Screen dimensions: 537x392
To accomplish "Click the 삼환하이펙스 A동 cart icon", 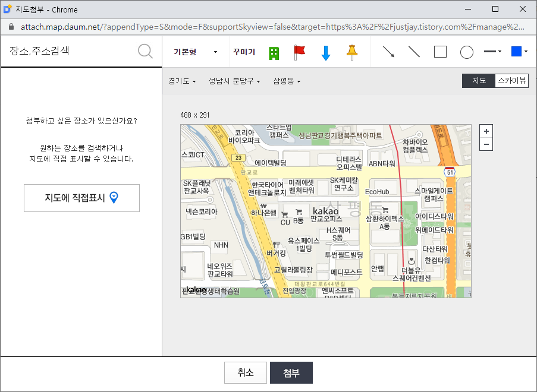I will click(x=385, y=210).
